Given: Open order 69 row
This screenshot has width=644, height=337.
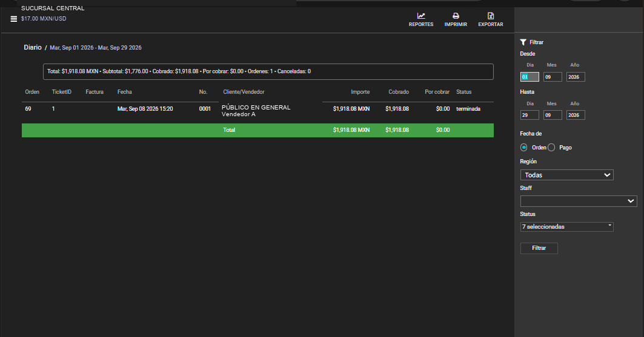Looking at the screenshot, I should point(257,111).
